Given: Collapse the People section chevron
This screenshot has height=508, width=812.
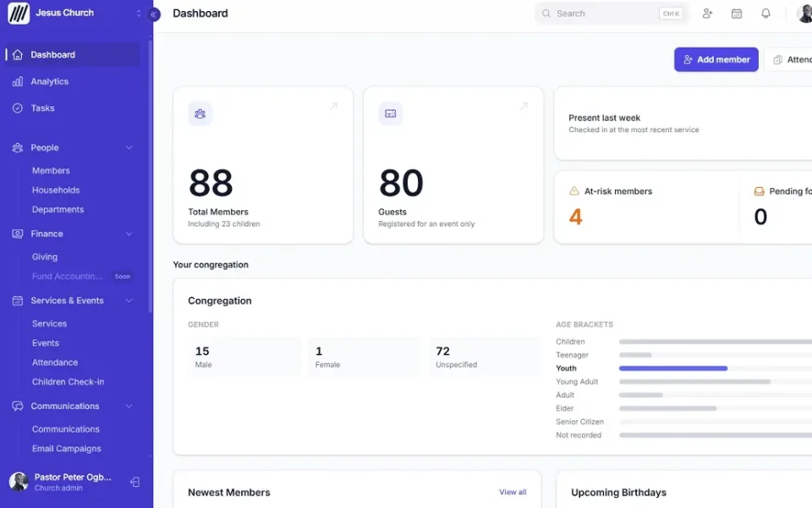Looking at the screenshot, I should (x=129, y=147).
